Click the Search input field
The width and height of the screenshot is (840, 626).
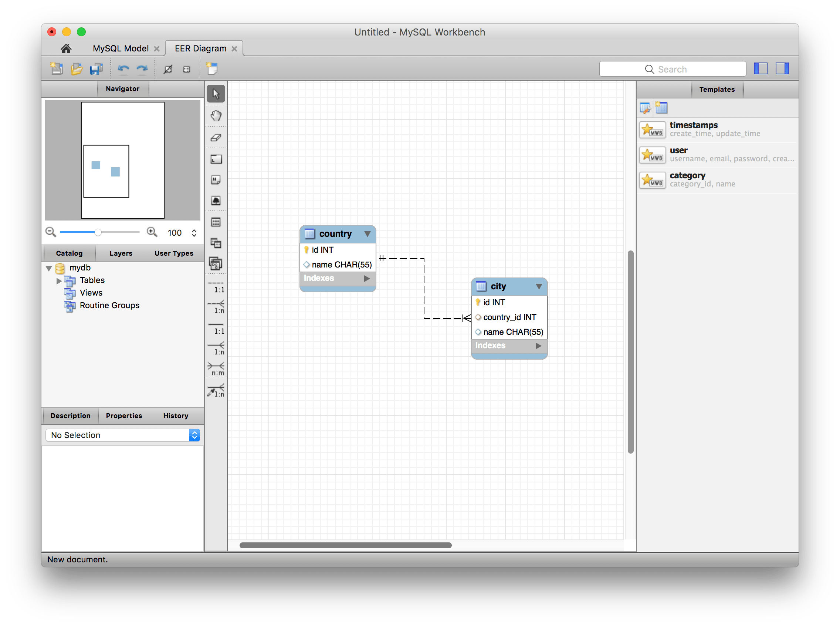(672, 69)
